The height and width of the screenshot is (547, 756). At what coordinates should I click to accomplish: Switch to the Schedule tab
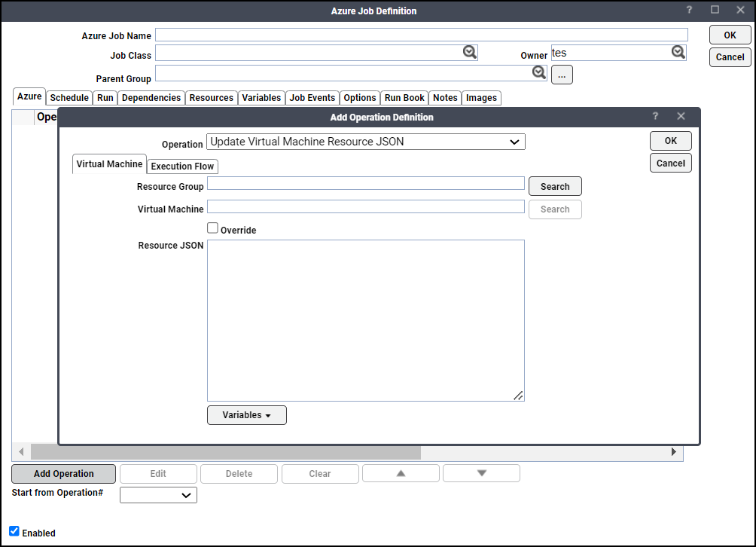pos(69,98)
